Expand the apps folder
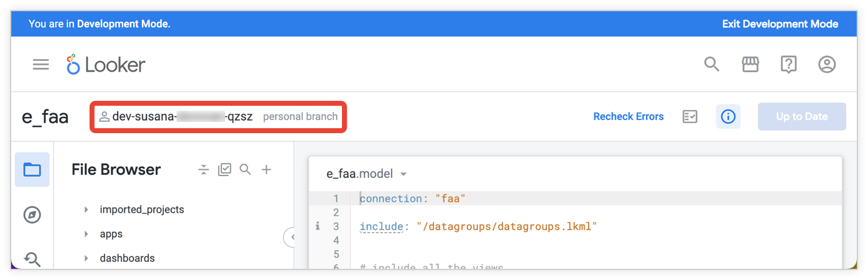868x280 pixels. click(86, 235)
